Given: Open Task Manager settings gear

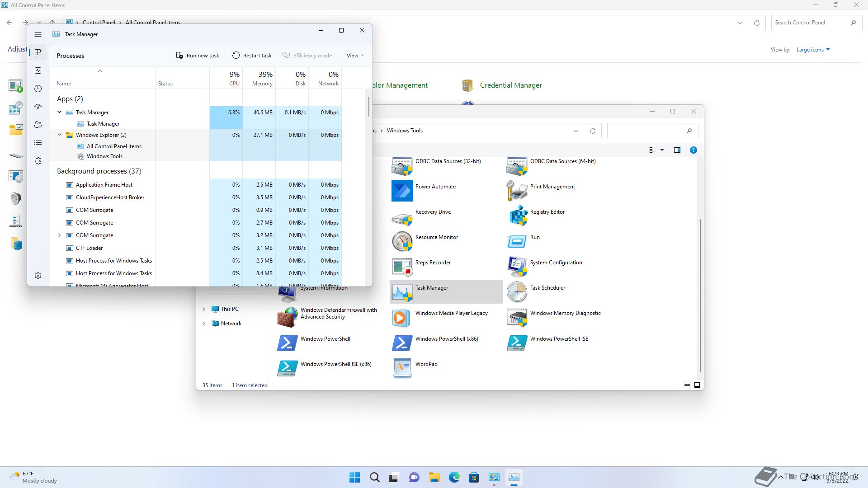Looking at the screenshot, I should tap(38, 276).
